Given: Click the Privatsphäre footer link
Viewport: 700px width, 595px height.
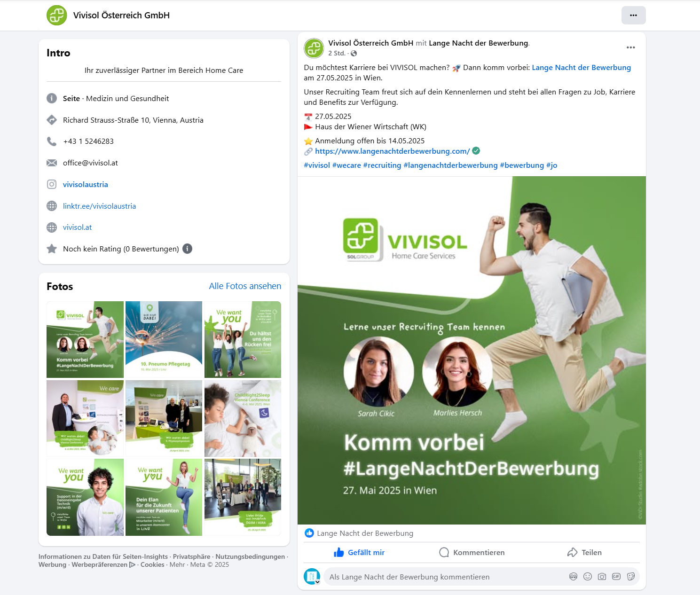Looking at the screenshot, I should coord(191,556).
